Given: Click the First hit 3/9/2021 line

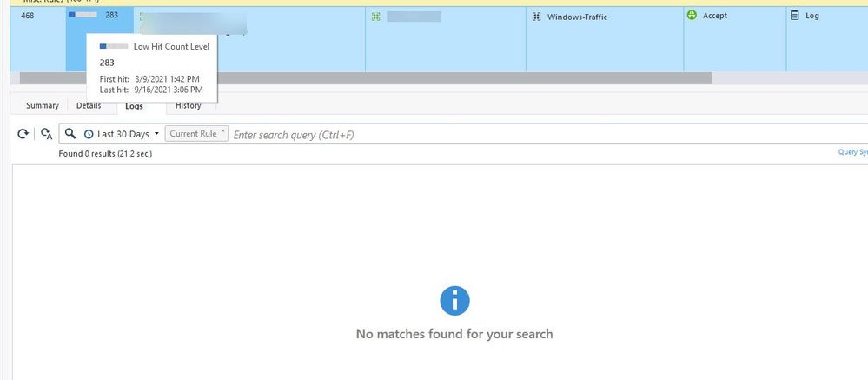Looking at the screenshot, I should (149, 79).
